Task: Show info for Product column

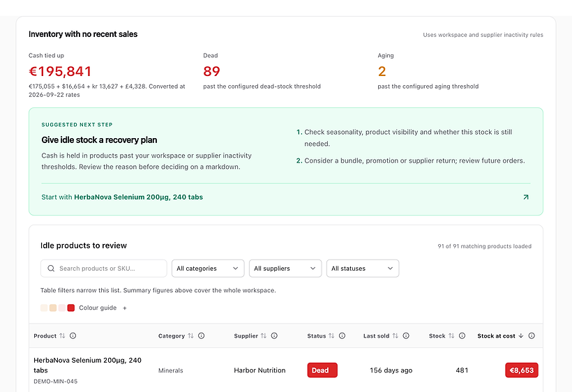Action: tap(73, 336)
